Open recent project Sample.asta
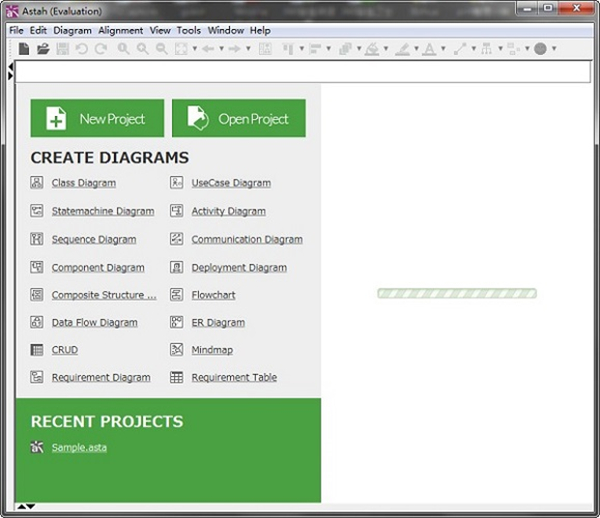This screenshot has width=600, height=518. click(x=79, y=447)
